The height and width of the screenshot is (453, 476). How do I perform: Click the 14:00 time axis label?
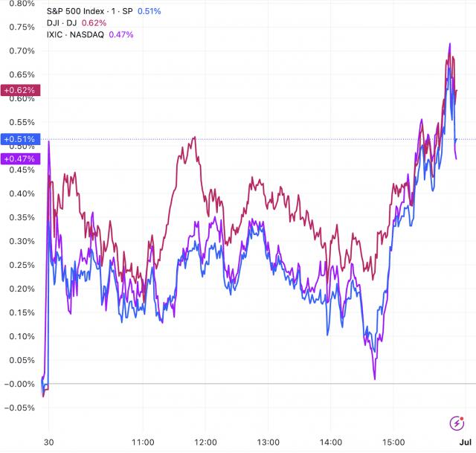(331, 440)
